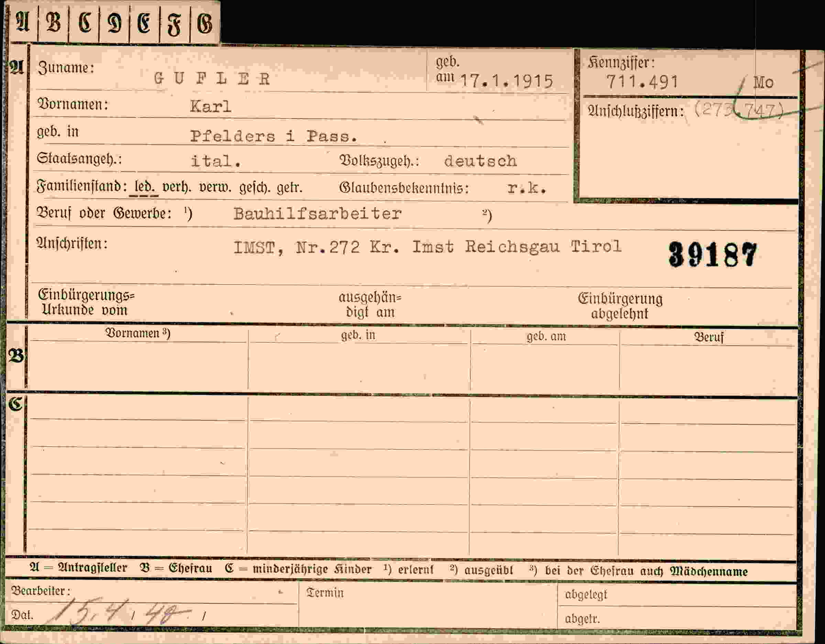Click the Volkszugeh. label
825x644 pixels.
point(379,161)
